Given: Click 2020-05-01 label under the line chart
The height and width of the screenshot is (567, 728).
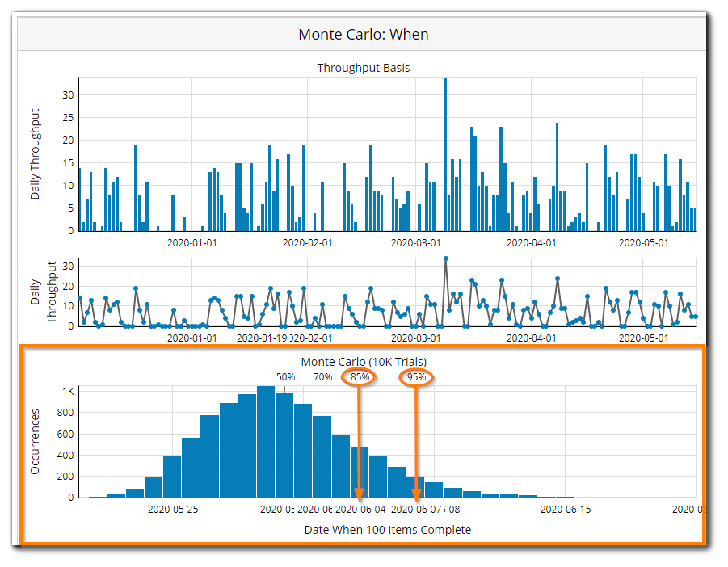Looking at the screenshot, I should click(x=644, y=338).
